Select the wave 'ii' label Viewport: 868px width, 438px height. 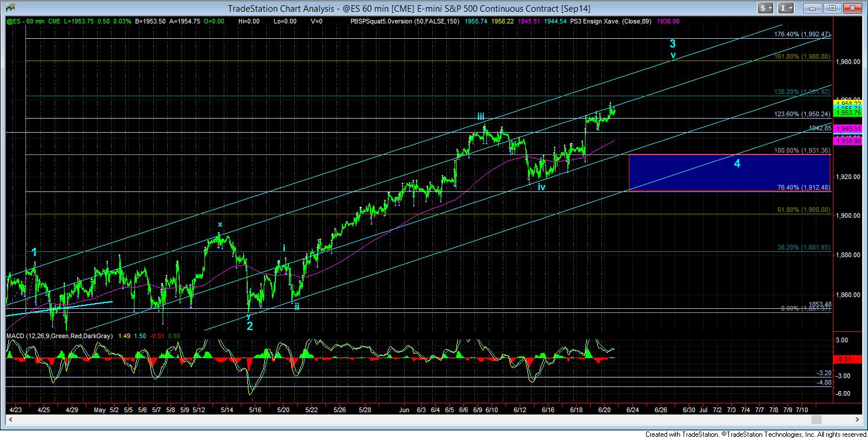297,306
